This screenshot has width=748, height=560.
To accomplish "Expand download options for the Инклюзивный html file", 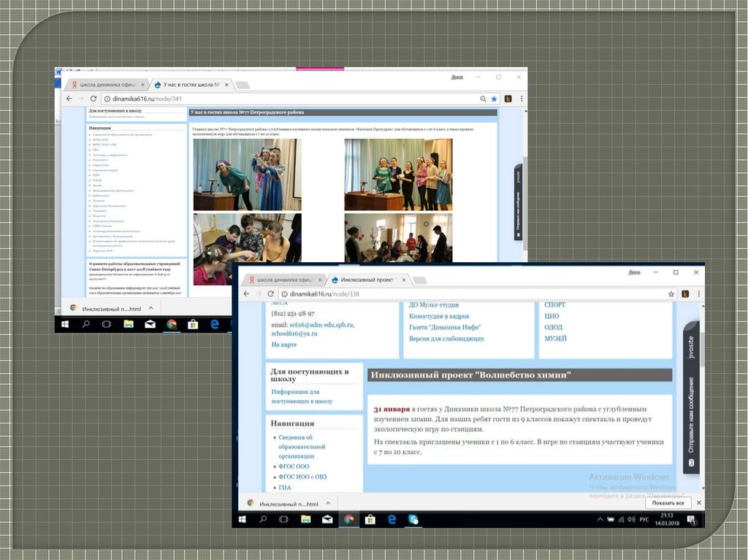I will (x=328, y=503).
